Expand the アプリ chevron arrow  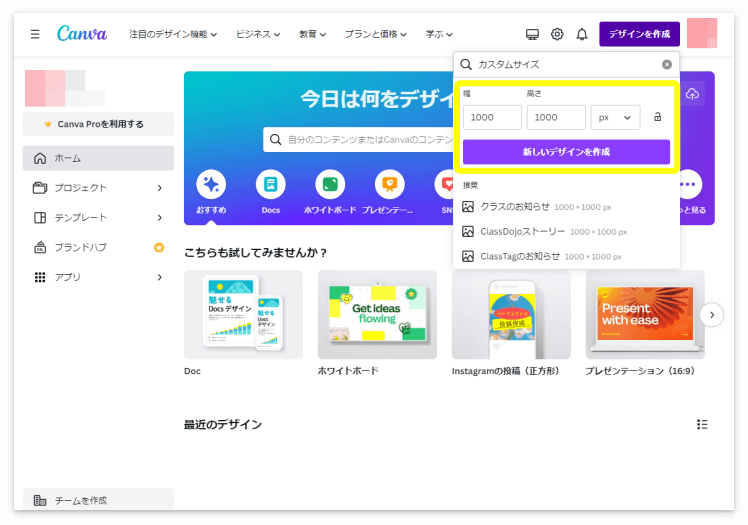(x=160, y=278)
